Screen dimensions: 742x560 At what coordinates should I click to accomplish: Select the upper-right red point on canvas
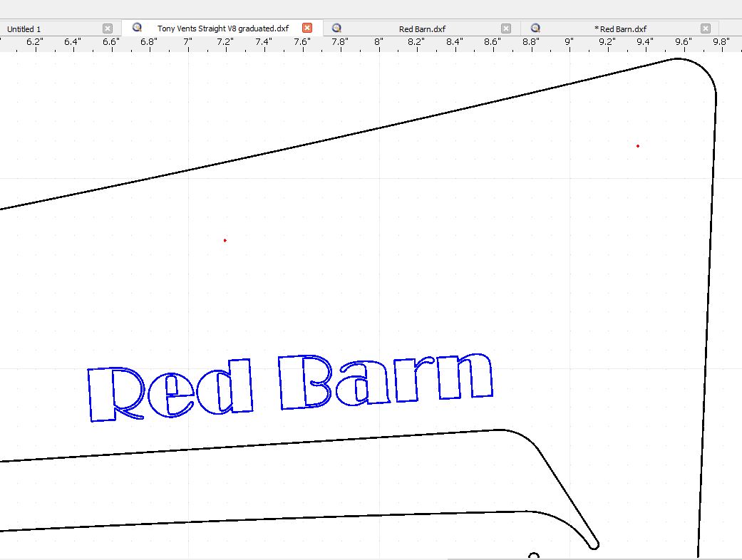coord(638,146)
